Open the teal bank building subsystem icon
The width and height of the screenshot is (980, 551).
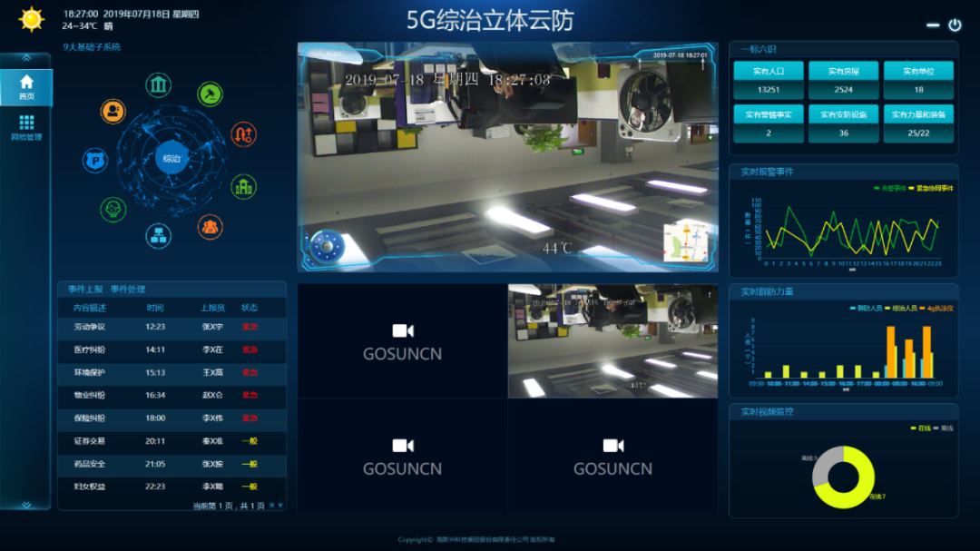pyautogui.click(x=159, y=86)
